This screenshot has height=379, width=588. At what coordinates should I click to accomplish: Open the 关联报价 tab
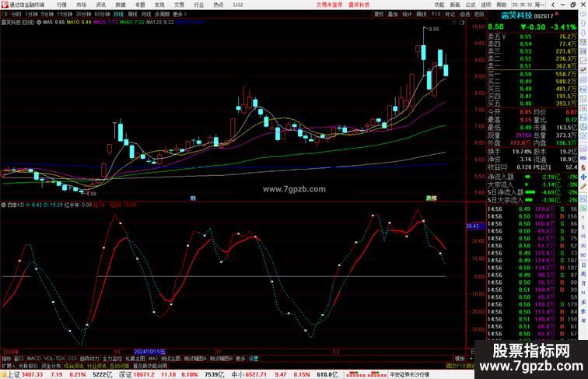(28, 366)
